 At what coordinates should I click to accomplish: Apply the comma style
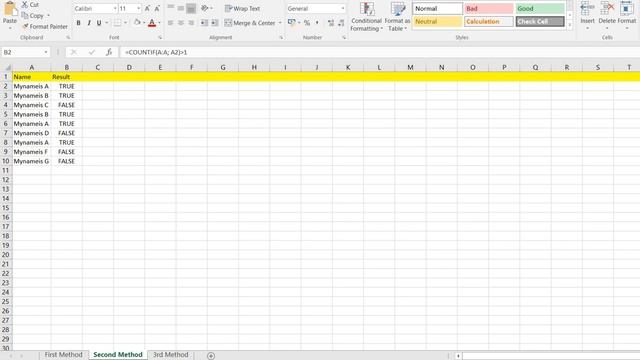317,23
